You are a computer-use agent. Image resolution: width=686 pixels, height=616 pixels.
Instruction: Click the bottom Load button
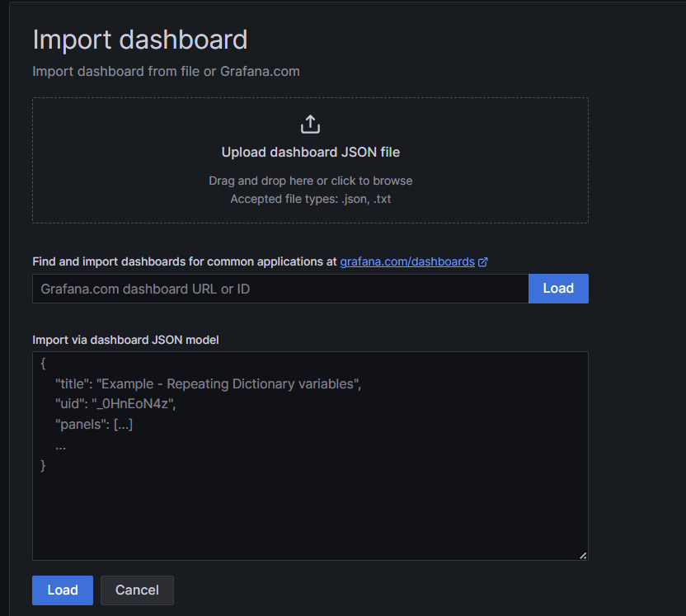coord(63,590)
